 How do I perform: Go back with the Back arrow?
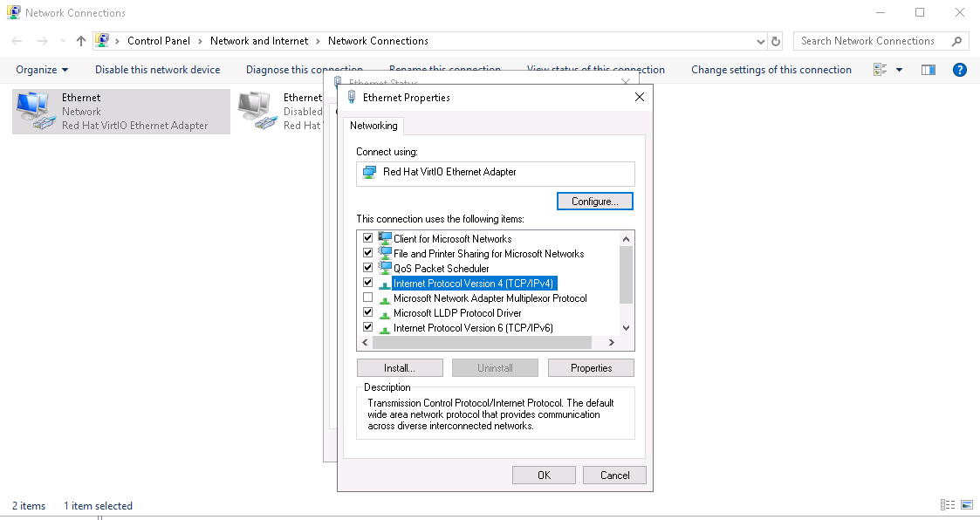(17, 41)
